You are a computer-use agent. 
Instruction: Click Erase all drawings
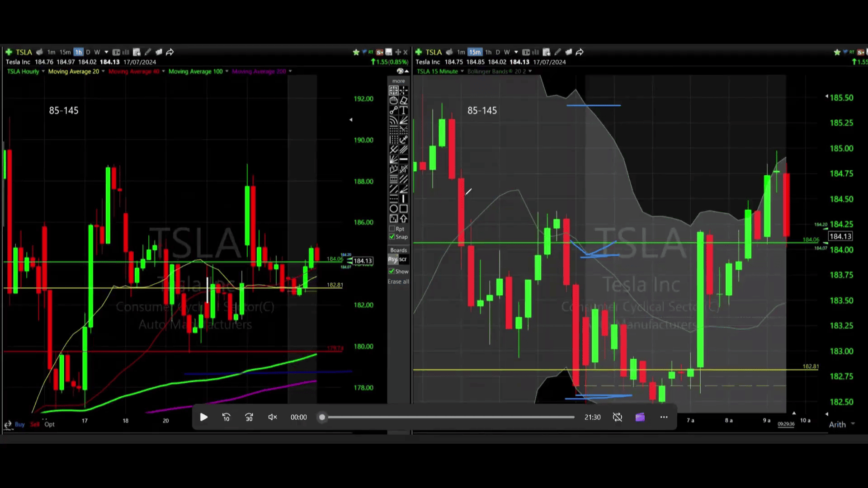click(x=398, y=282)
